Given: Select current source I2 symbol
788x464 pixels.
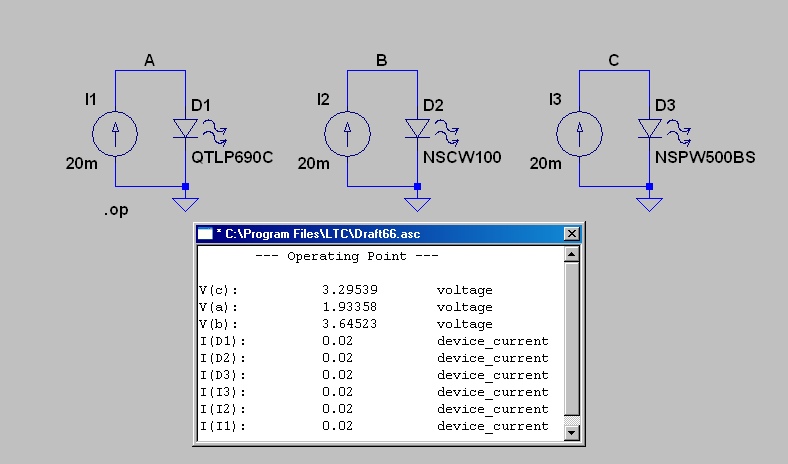Looking at the screenshot, I should 347,134.
